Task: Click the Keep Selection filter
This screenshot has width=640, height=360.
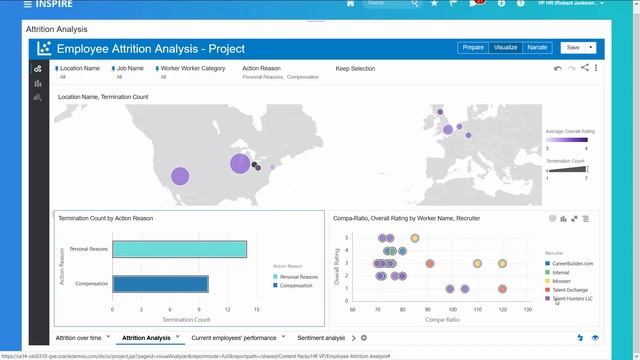Action: click(355, 69)
